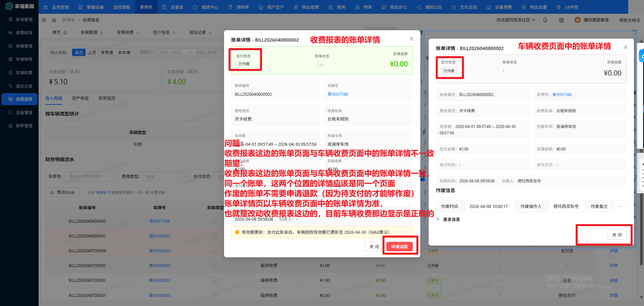The height and width of the screenshot is (306, 644).
Task: Open 测试德玛西亚社区 community dropdown
Action: point(516,20)
